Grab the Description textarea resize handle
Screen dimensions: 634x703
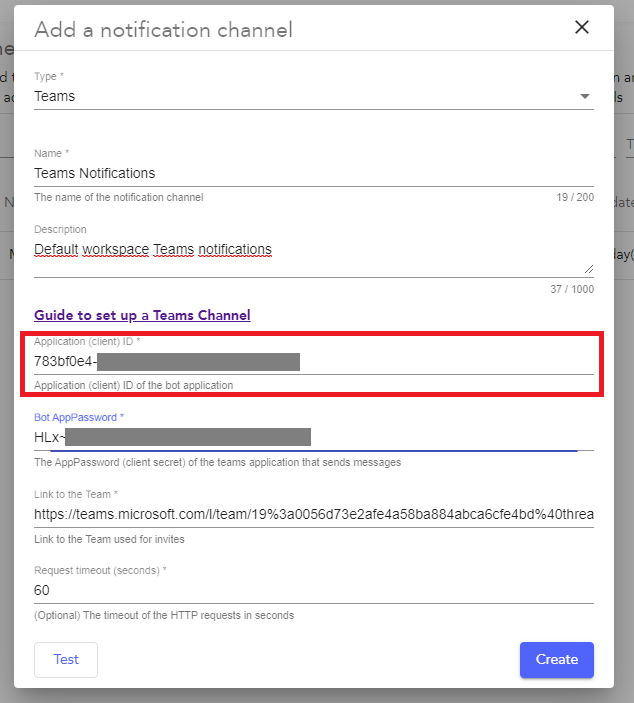589,269
